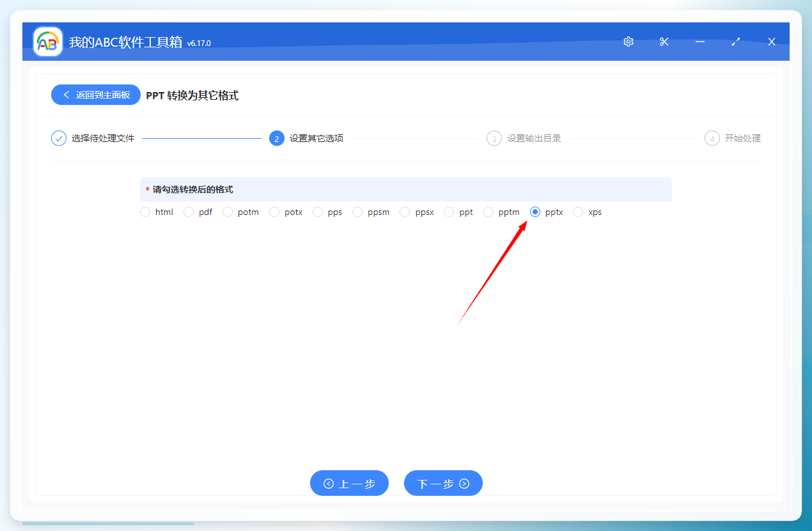
Task: Choose potx as output format
Action: point(274,212)
